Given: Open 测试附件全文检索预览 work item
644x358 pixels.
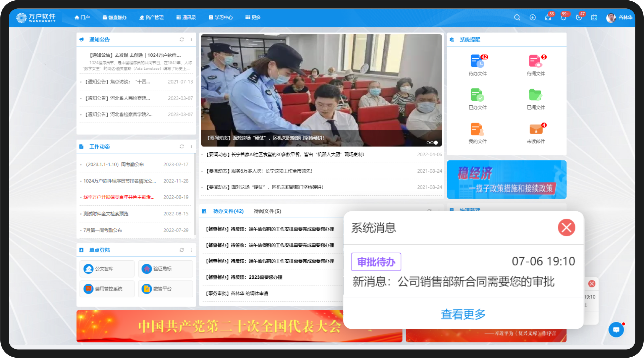Looking at the screenshot, I should (x=106, y=214).
